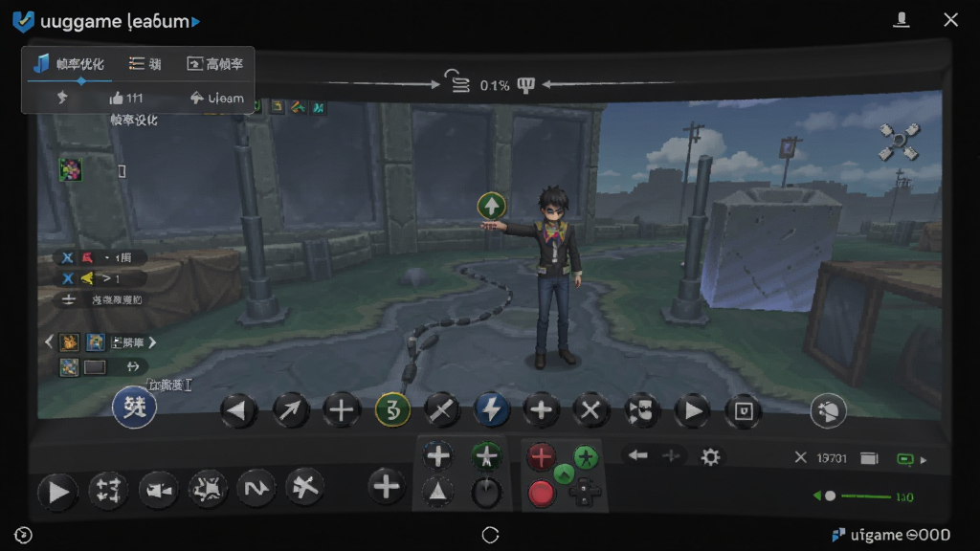Click the red plus button
Image resolution: width=980 pixels, height=551 pixels.
(x=542, y=456)
